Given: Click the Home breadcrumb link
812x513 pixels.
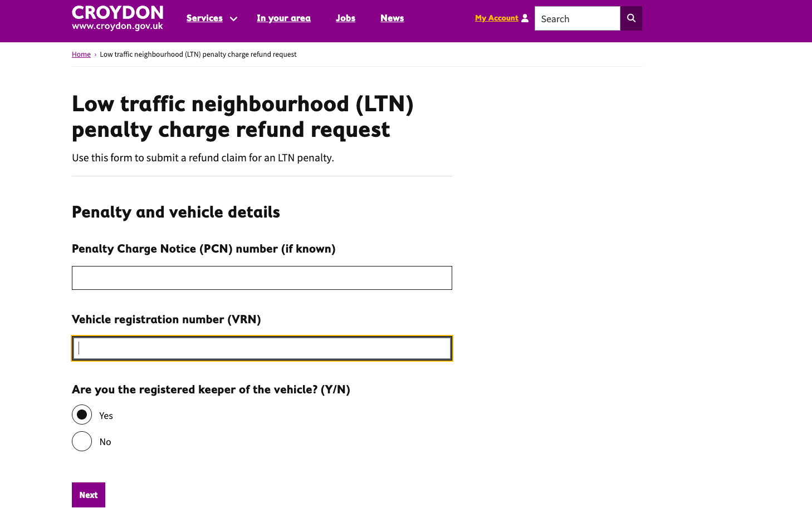Looking at the screenshot, I should [81, 55].
